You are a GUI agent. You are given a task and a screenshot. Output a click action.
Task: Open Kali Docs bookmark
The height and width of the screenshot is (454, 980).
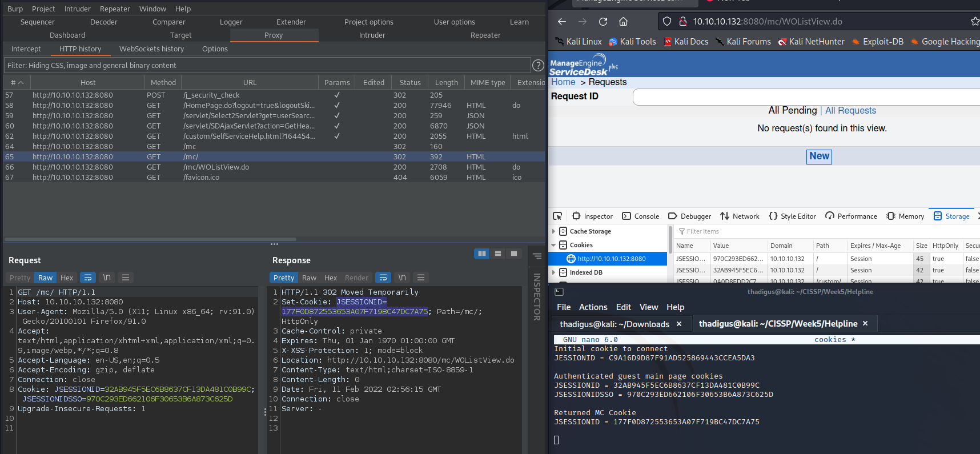[x=686, y=42]
